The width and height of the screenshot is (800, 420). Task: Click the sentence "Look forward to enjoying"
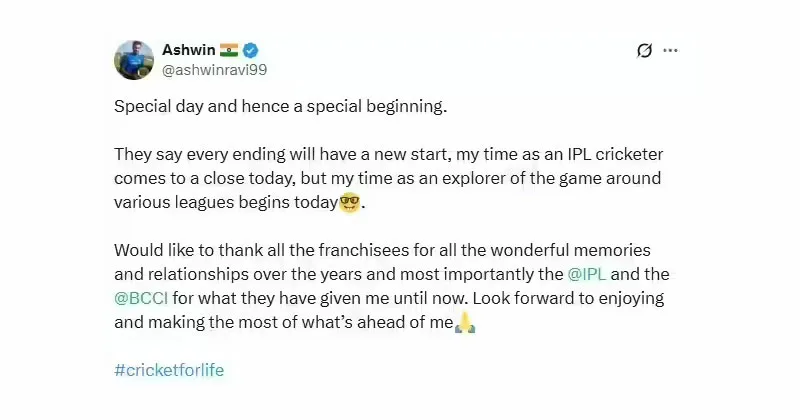pos(568,298)
